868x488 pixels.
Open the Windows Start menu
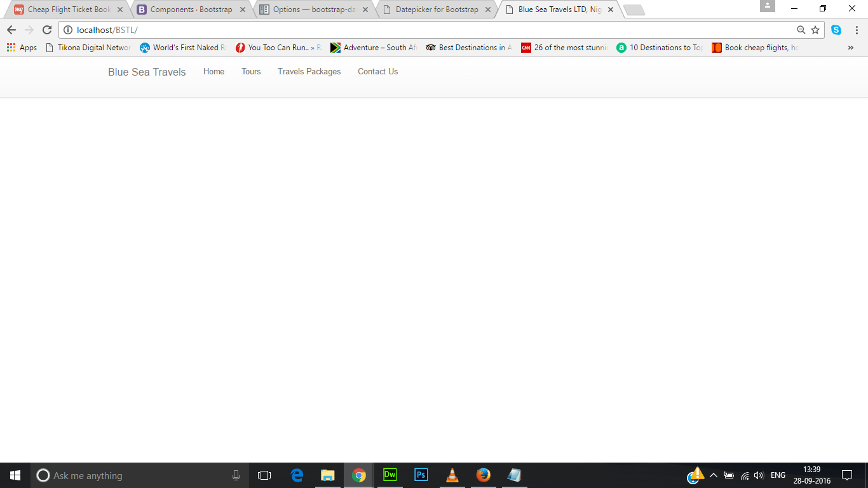coord(15,475)
